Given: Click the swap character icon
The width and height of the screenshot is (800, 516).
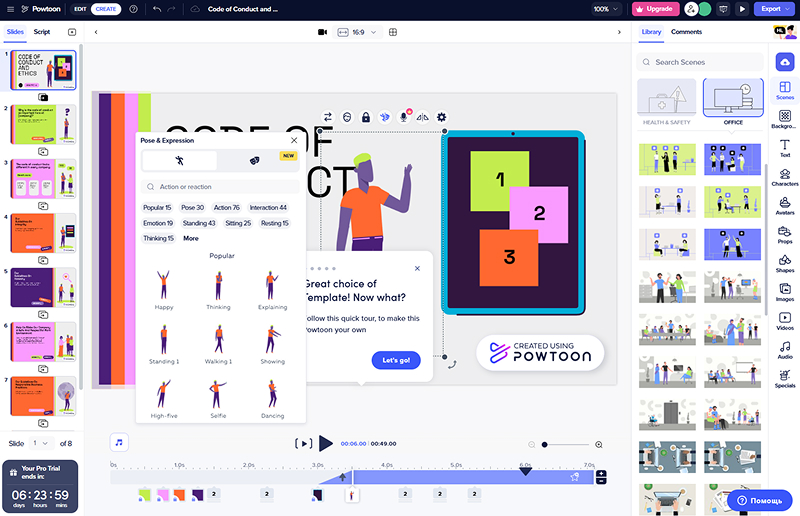Looking at the screenshot, I should [328, 117].
